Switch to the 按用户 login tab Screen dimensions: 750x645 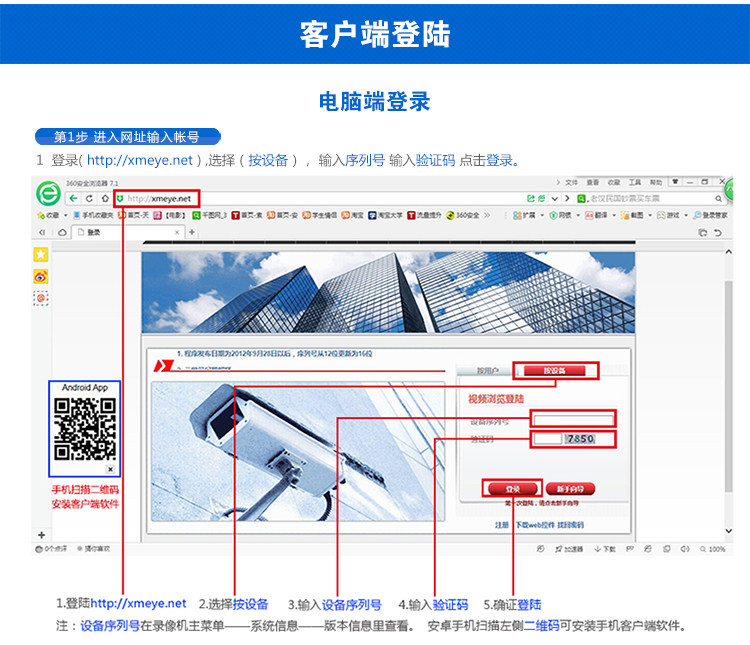coord(487,370)
